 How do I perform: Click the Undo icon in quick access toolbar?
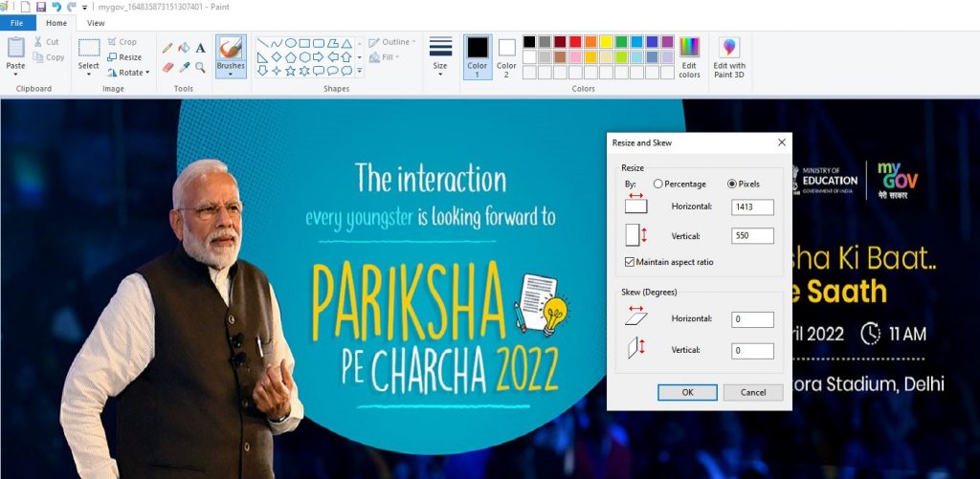(x=56, y=7)
